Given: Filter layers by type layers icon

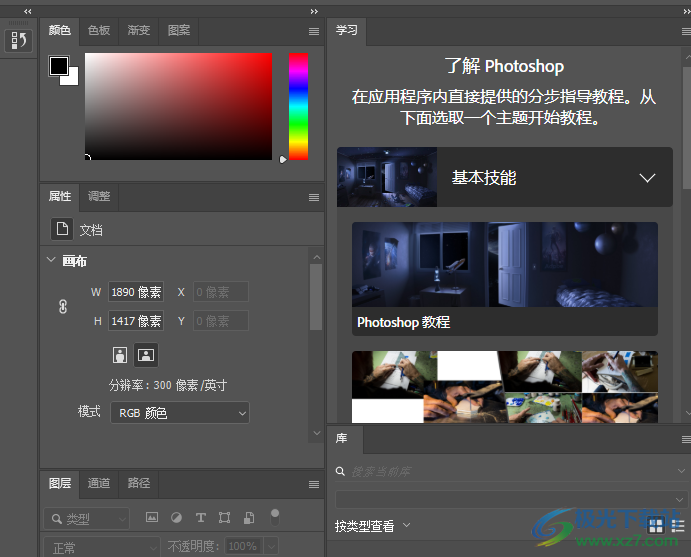Looking at the screenshot, I should point(201,517).
